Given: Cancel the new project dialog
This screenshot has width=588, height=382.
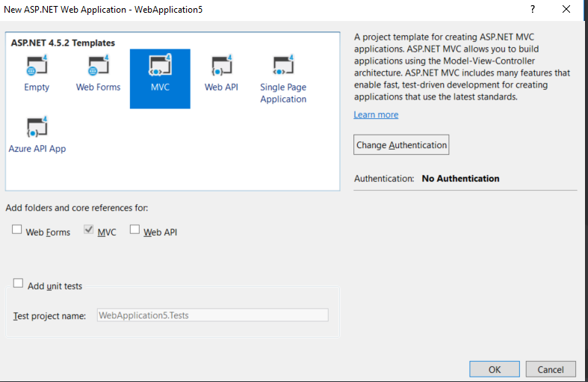Looking at the screenshot, I should [551, 369].
